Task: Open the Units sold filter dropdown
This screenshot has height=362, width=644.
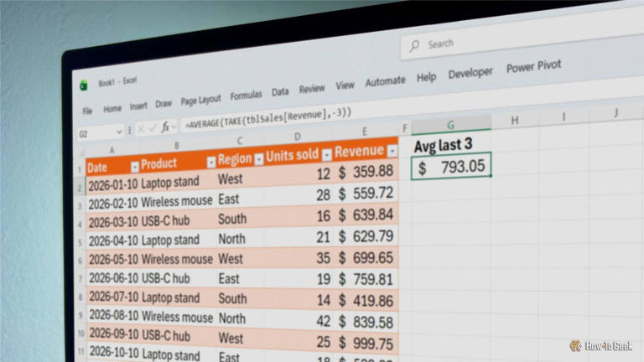Action: click(x=326, y=155)
